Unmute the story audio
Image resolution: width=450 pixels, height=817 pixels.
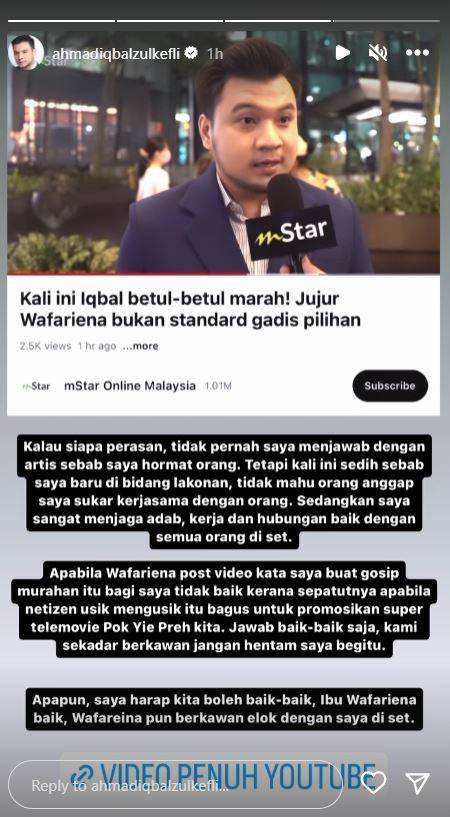pyautogui.click(x=378, y=52)
